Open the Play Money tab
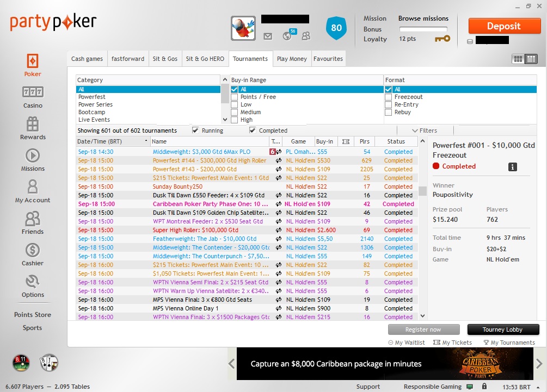 click(292, 59)
